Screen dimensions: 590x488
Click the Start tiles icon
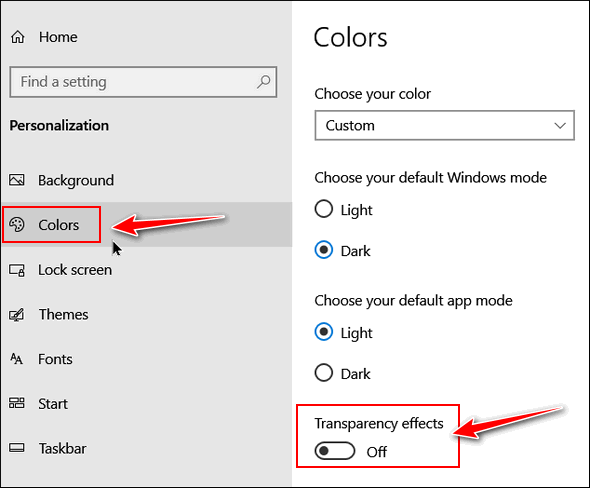[17, 403]
